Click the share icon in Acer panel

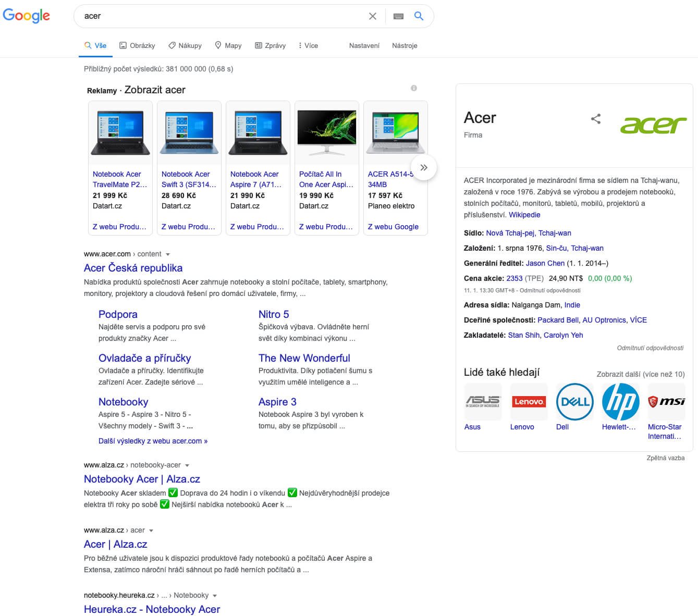coord(596,119)
